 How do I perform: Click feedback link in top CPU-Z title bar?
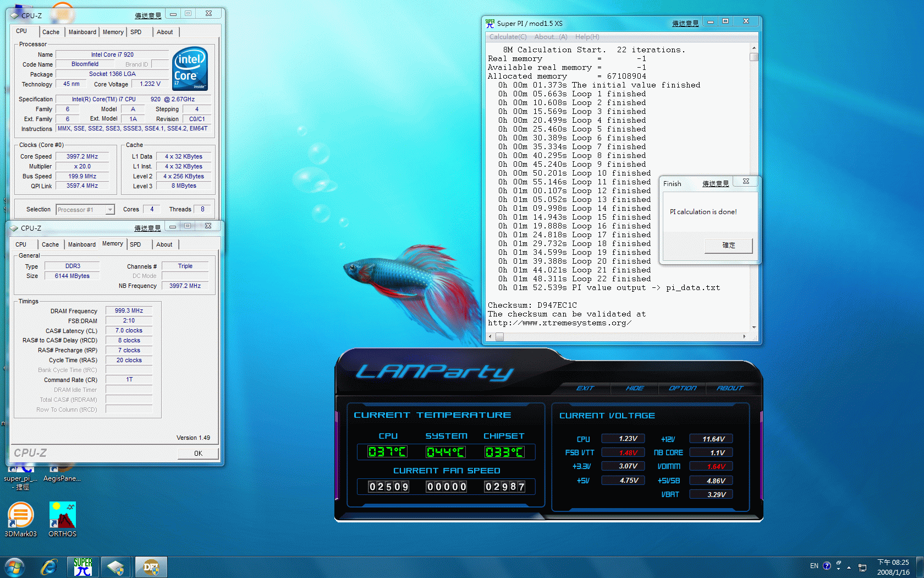pyautogui.click(x=148, y=16)
